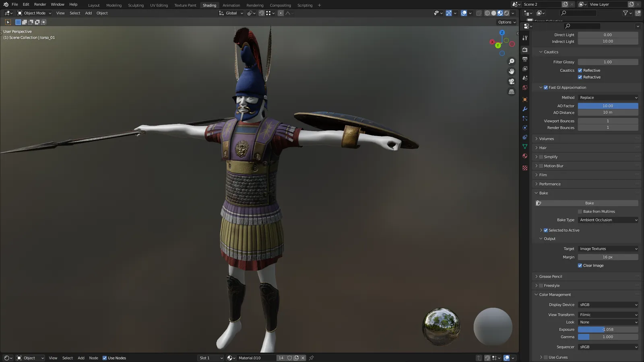Open the Object properties orange square icon
Viewport: 644px width, 362px height.
(525, 99)
